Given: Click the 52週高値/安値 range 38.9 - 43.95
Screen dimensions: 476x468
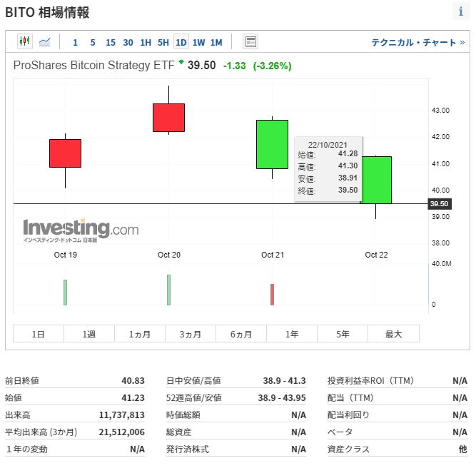Looking at the screenshot, I should click(282, 397).
